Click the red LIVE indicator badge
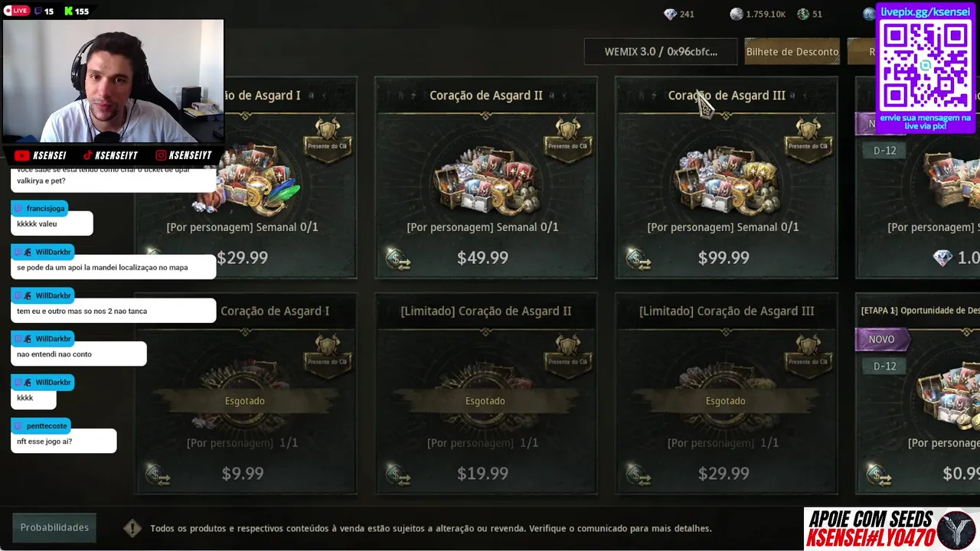Viewport: 980px width, 551px height. coord(16,11)
